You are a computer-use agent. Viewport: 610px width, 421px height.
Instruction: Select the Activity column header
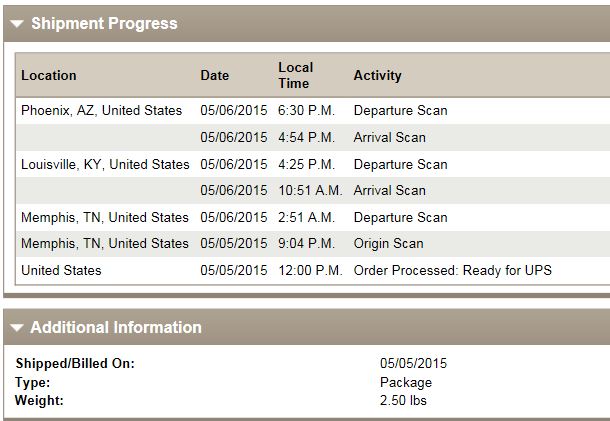click(377, 75)
